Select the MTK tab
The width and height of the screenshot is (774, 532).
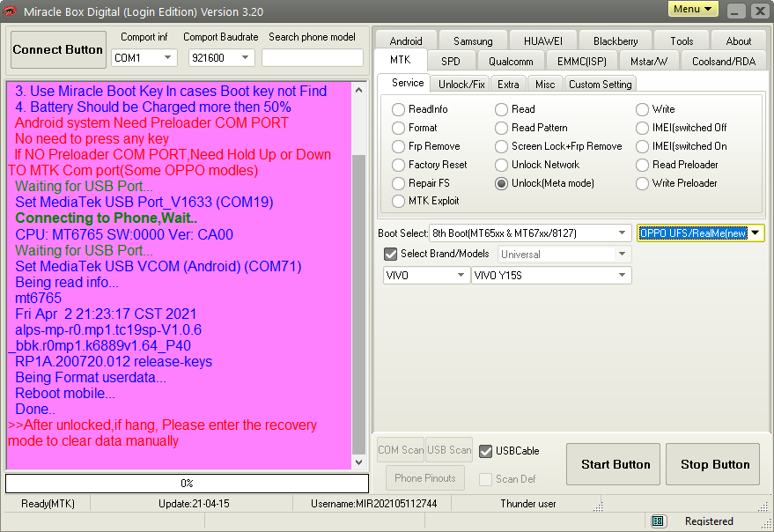coord(401,60)
